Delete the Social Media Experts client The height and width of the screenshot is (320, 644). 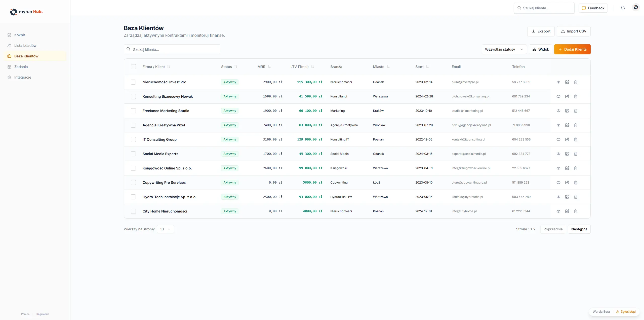[x=575, y=154]
